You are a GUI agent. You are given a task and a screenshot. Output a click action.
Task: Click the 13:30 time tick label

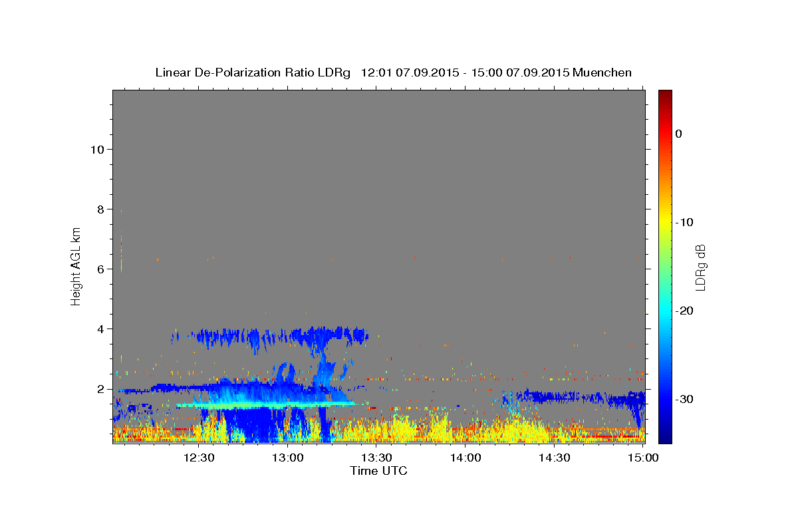(376, 458)
